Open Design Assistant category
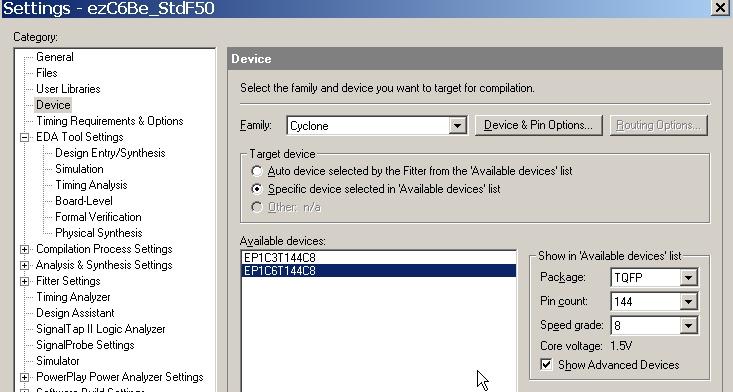Screen dimensions: 733x392 coord(75,313)
